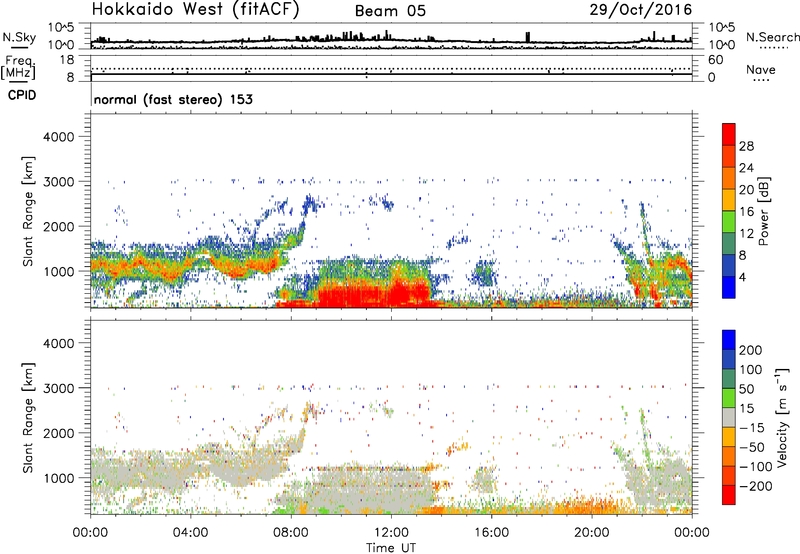Viewport: 800px width, 554px height.
Task: Click the 'Nave' legend label
Action: (x=761, y=70)
